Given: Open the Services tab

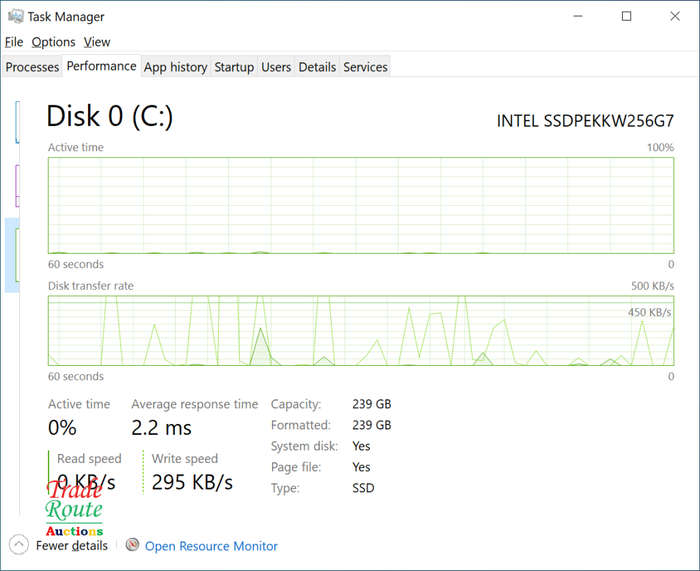Looking at the screenshot, I should [x=365, y=67].
